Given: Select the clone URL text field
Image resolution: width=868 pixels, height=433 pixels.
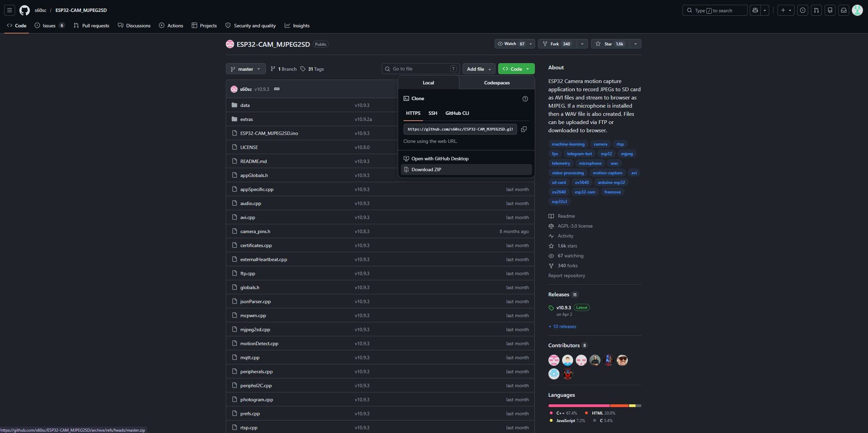Looking at the screenshot, I should (460, 129).
